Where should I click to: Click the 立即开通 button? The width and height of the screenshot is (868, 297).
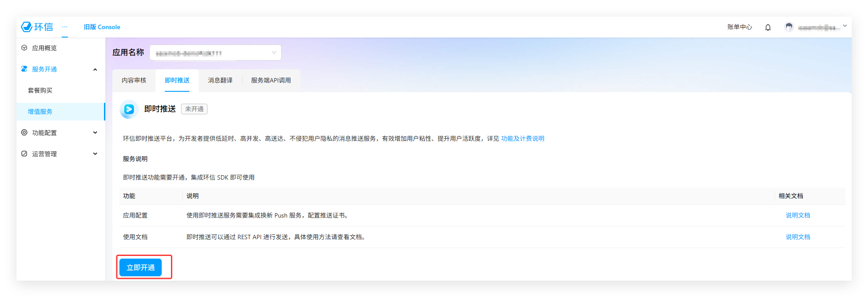141,267
